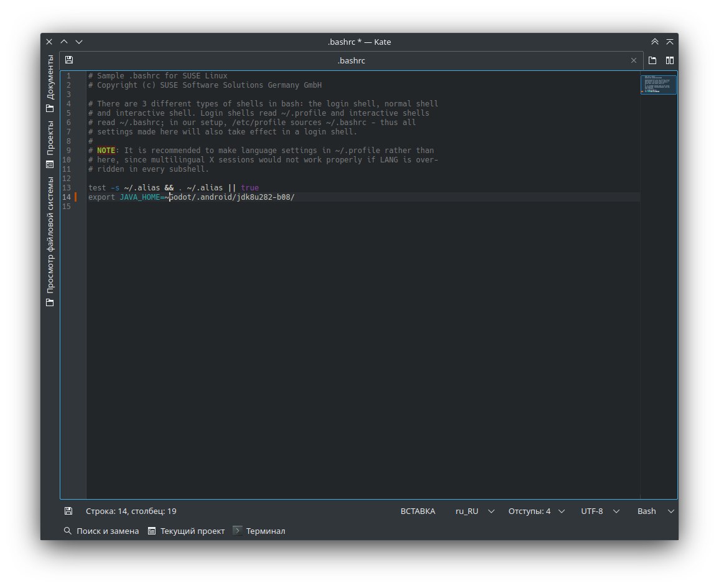Open the Просмотр файловой системы sidebar panel
The image size is (719, 588).
pyautogui.click(x=50, y=241)
